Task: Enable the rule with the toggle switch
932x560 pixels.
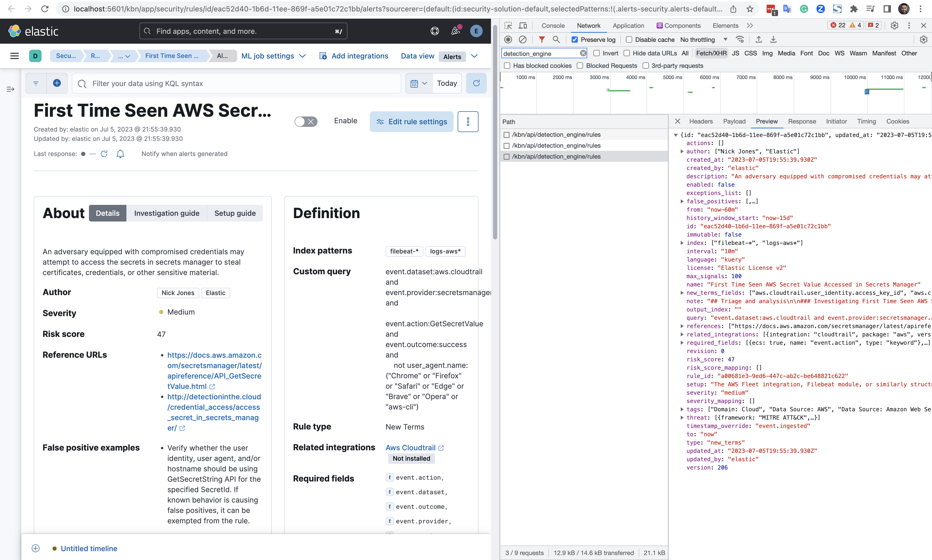Action: point(306,121)
